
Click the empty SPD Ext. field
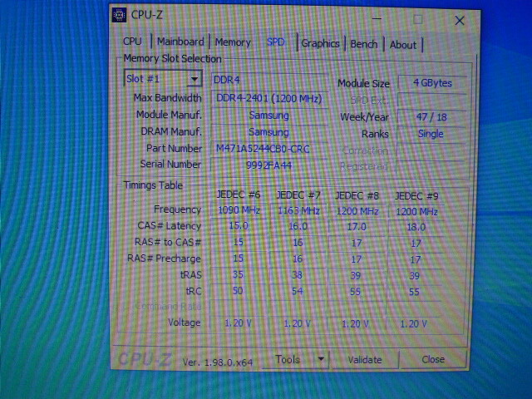[x=432, y=101]
